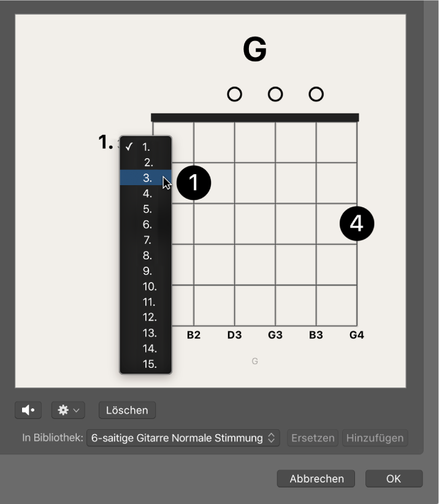
Task: Toggle open-string circle above the D3 string
Action: coord(234,94)
